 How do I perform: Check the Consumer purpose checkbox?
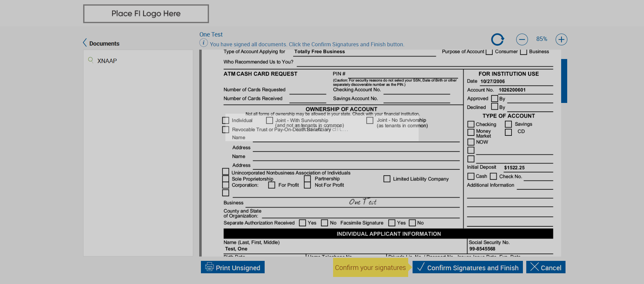[x=489, y=52]
